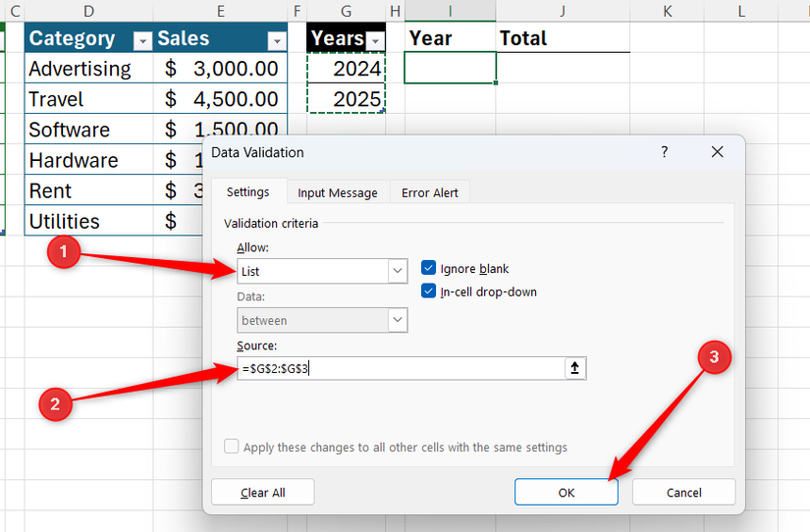Select column J header

pyautogui.click(x=563, y=10)
